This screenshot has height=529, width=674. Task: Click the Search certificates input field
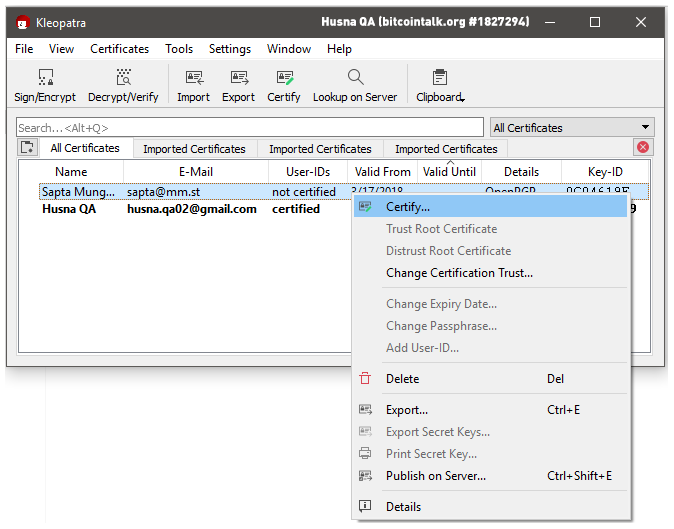pyautogui.click(x=250, y=128)
